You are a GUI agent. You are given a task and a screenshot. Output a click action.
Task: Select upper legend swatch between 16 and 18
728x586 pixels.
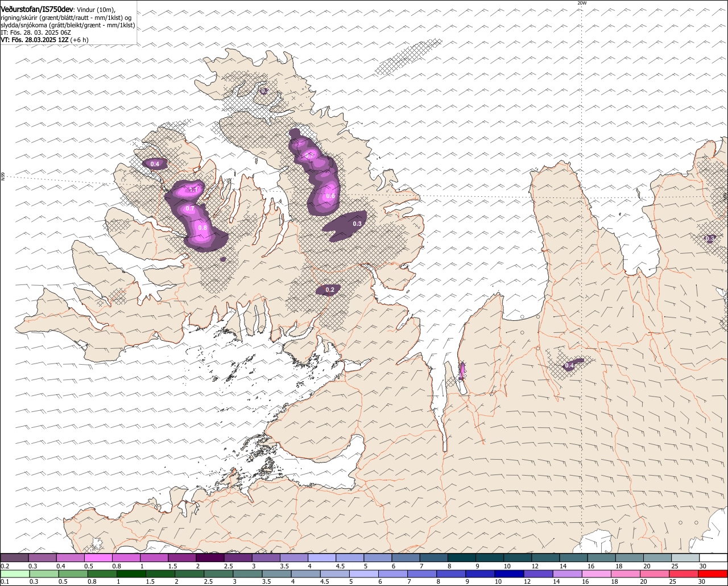pyautogui.click(x=602, y=558)
